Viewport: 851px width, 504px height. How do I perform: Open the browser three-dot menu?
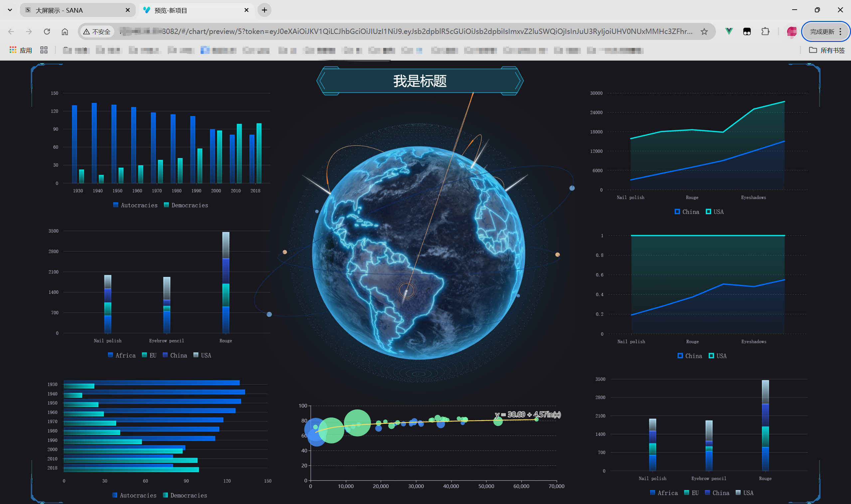840,32
